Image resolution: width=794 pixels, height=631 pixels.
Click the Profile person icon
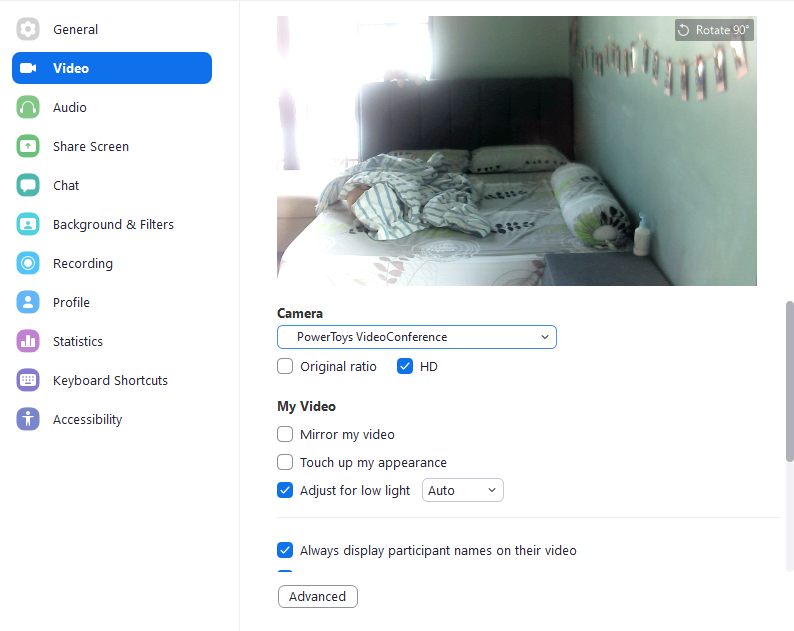[x=28, y=302]
